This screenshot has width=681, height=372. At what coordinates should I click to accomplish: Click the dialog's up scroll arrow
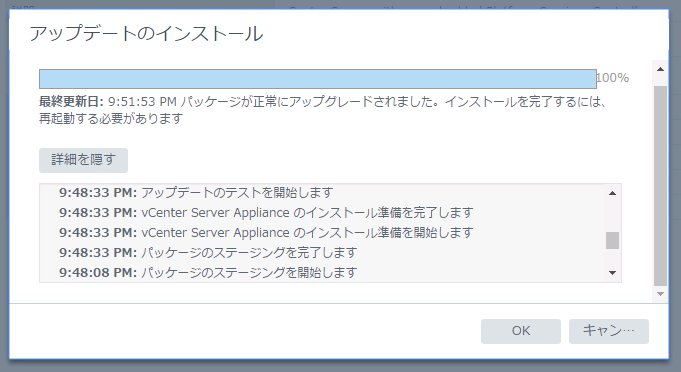[x=660, y=69]
